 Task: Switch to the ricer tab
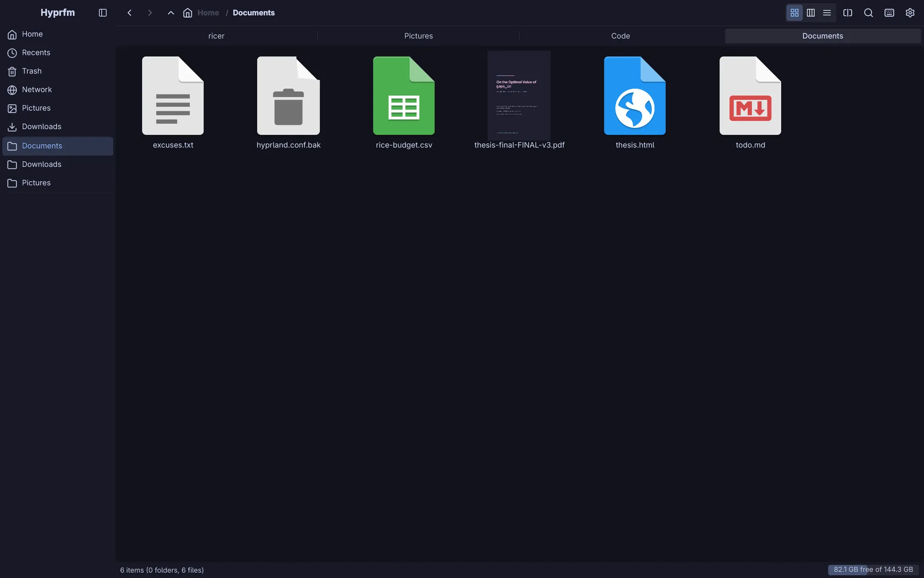(x=216, y=36)
